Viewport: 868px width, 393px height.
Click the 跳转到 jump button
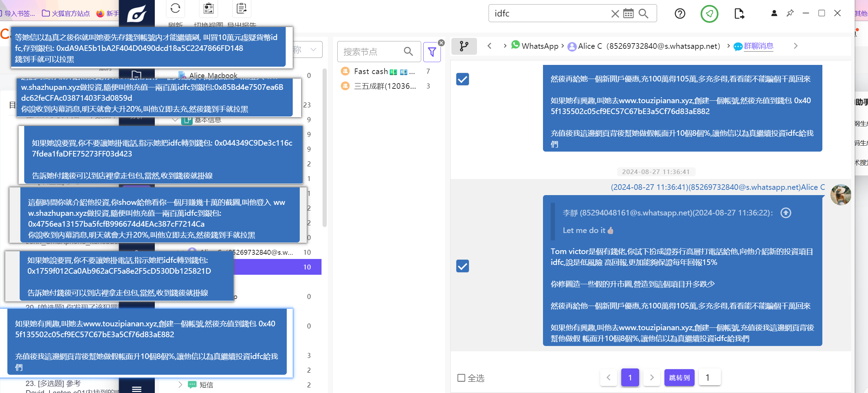pos(679,378)
